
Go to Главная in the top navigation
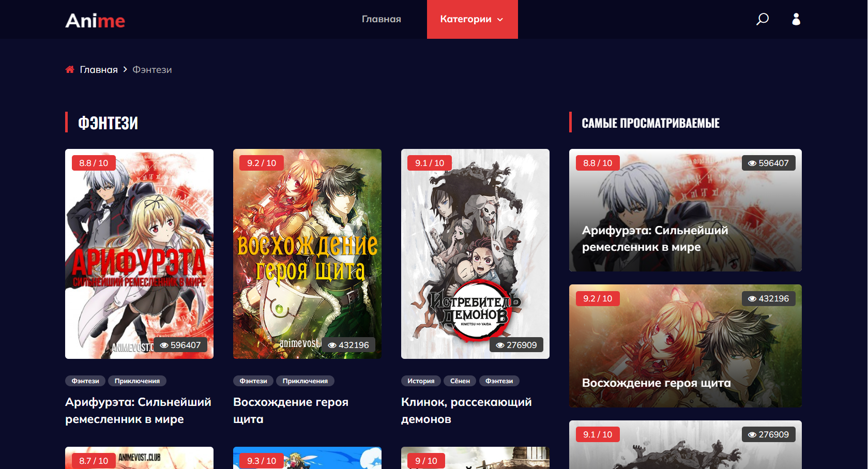click(x=382, y=19)
